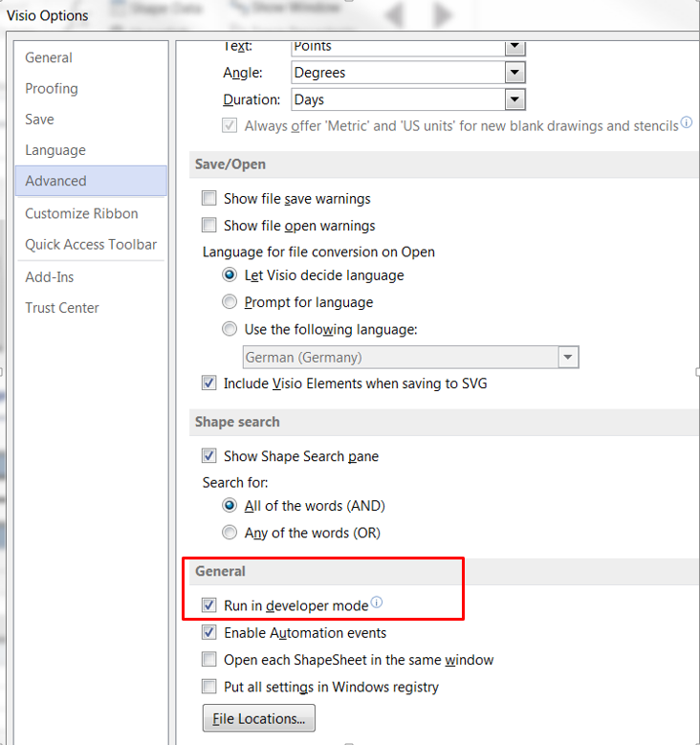The height and width of the screenshot is (745, 700).
Task: Select the Advanced options category
Action: (x=91, y=181)
